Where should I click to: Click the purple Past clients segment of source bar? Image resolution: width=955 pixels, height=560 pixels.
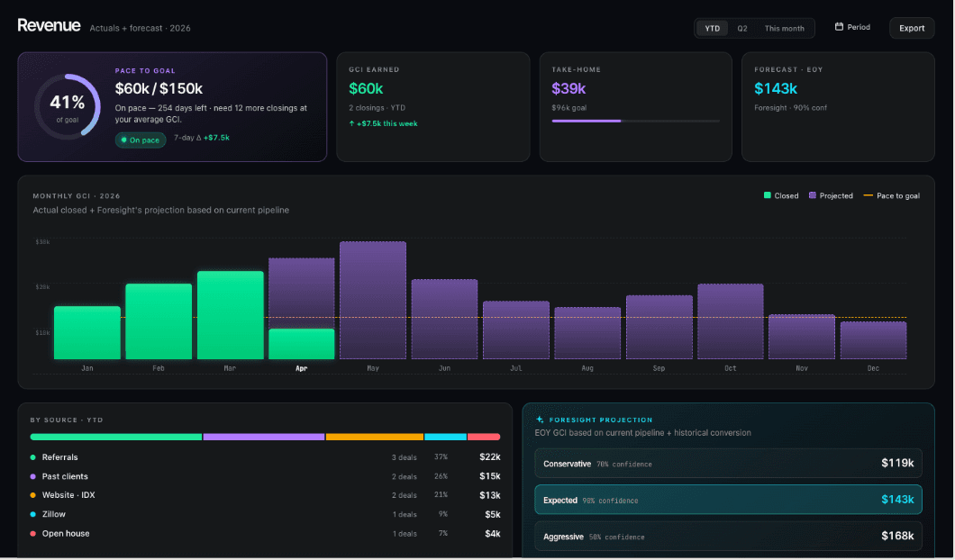click(264, 437)
